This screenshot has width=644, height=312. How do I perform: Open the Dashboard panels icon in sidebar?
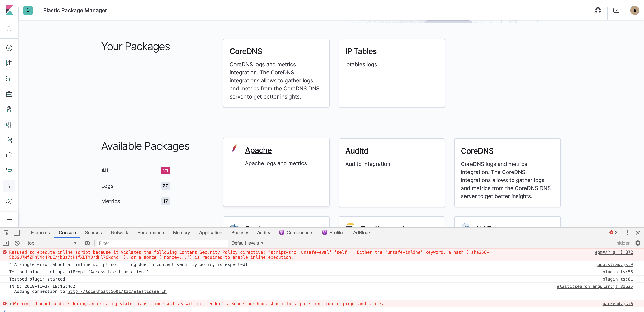(x=9, y=79)
